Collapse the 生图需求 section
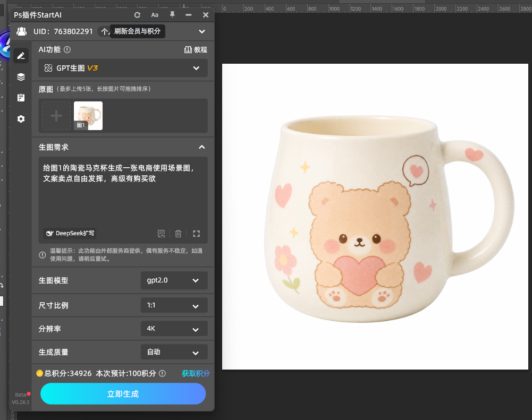 (201, 147)
